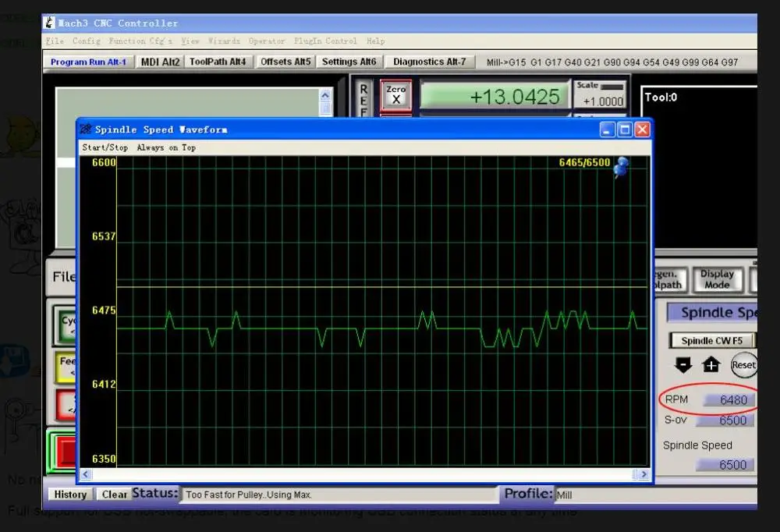
Task: Switch to MDI Alt2 tab
Action: point(160,62)
